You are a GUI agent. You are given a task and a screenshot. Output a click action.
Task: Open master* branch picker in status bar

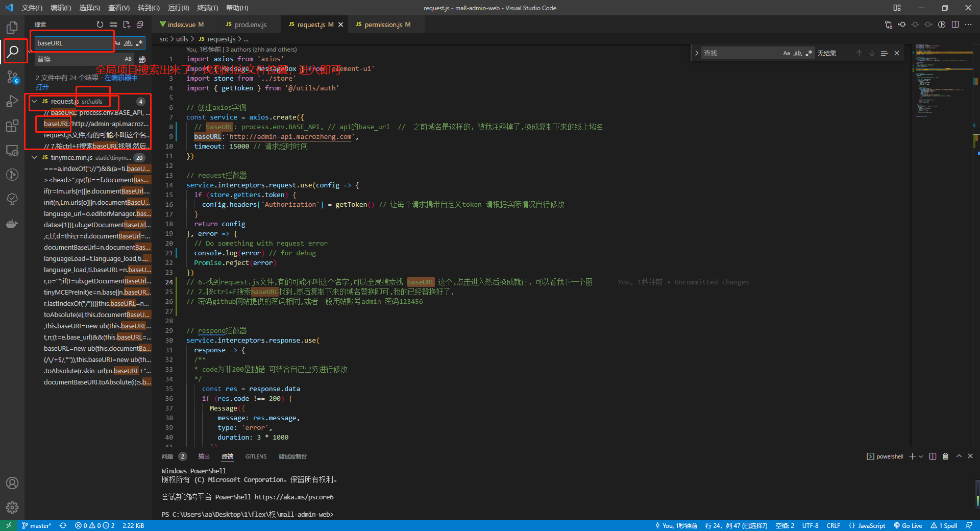[x=37, y=525]
